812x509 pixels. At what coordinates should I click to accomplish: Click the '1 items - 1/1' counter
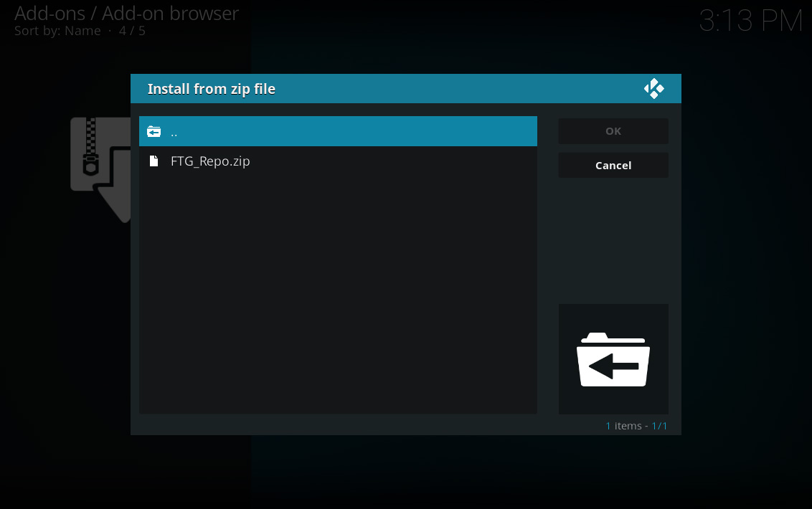click(x=636, y=426)
